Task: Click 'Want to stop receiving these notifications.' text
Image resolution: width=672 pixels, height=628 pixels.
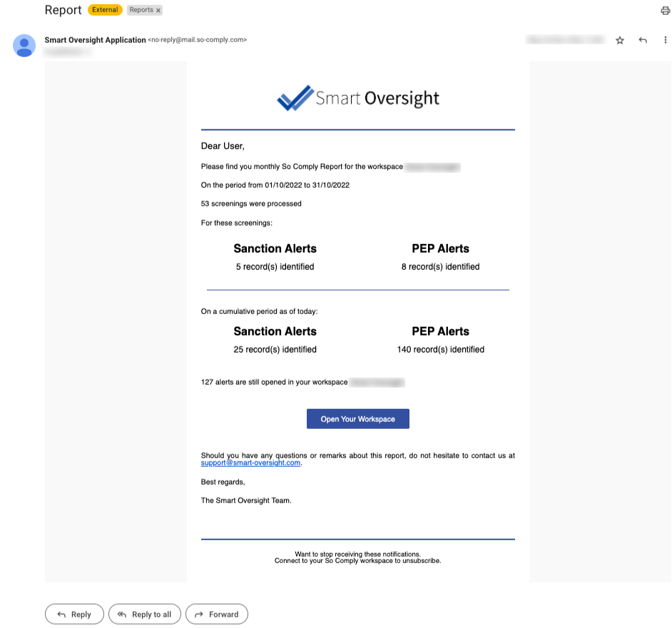Action: click(358, 554)
